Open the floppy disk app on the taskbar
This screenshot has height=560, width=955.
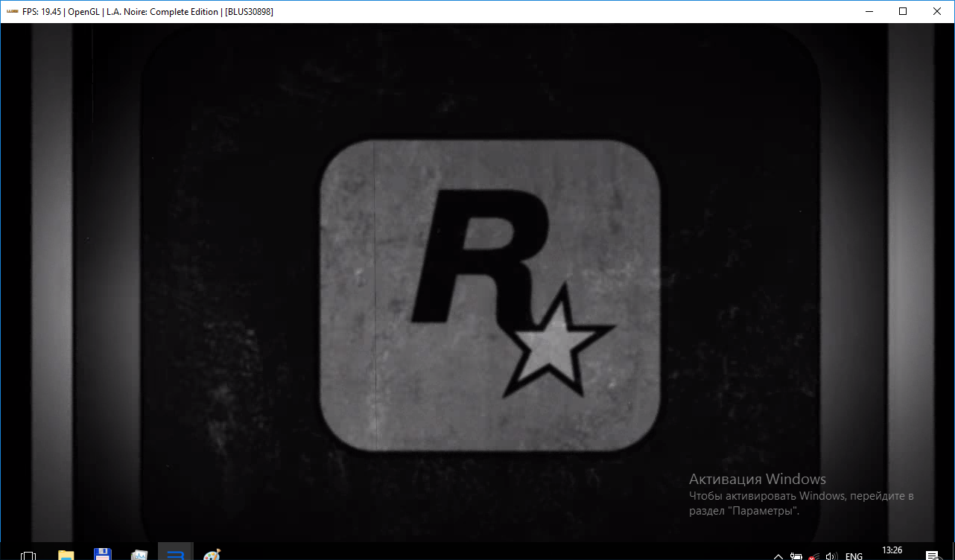[x=102, y=555]
